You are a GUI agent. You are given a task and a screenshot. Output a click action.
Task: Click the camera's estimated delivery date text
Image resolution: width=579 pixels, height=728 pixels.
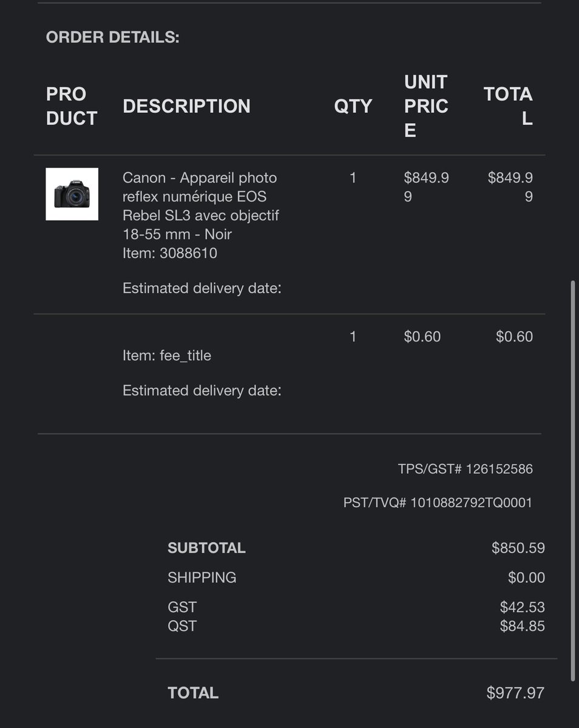(202, 288)
